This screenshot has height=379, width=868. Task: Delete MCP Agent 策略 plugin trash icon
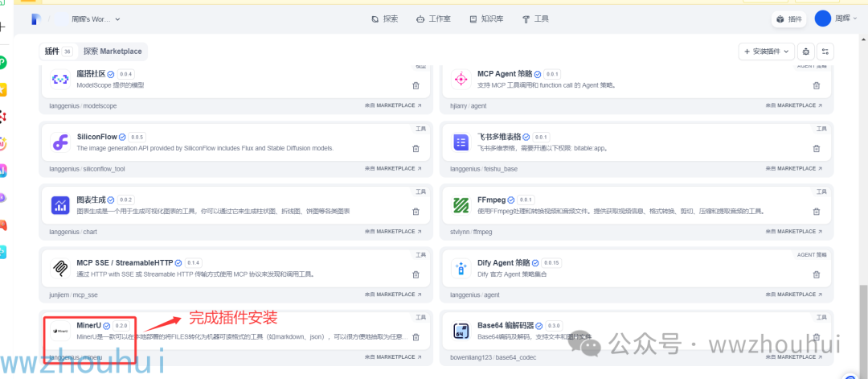point(816,85)
